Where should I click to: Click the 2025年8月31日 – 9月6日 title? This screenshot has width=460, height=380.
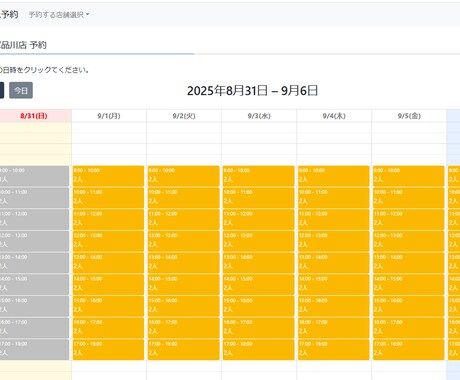252,91
